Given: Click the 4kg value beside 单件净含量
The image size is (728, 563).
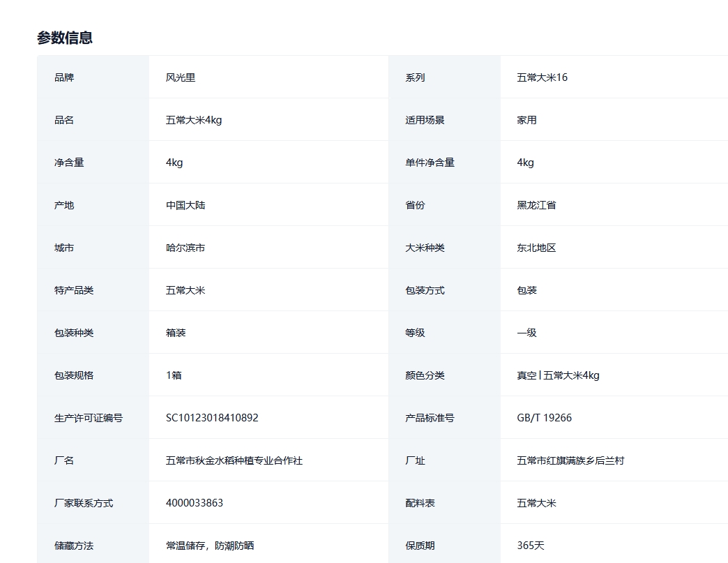Looking at the screenshot, I should 525,163.
